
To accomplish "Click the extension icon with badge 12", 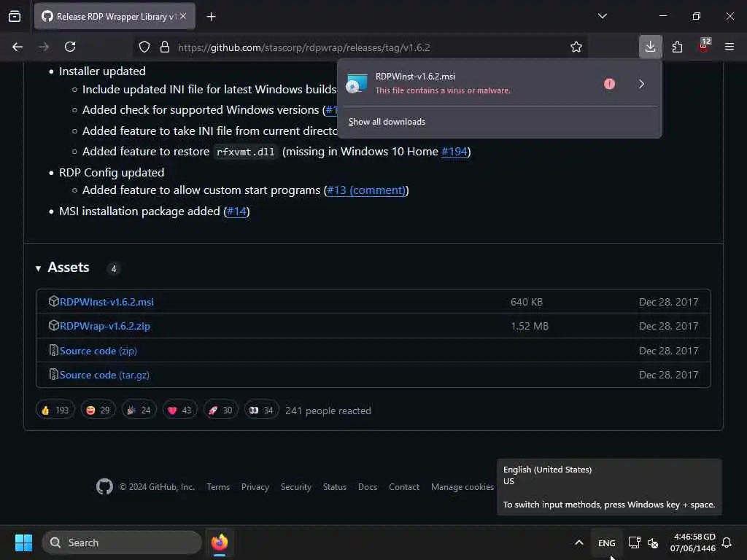I will coord(703,46).
